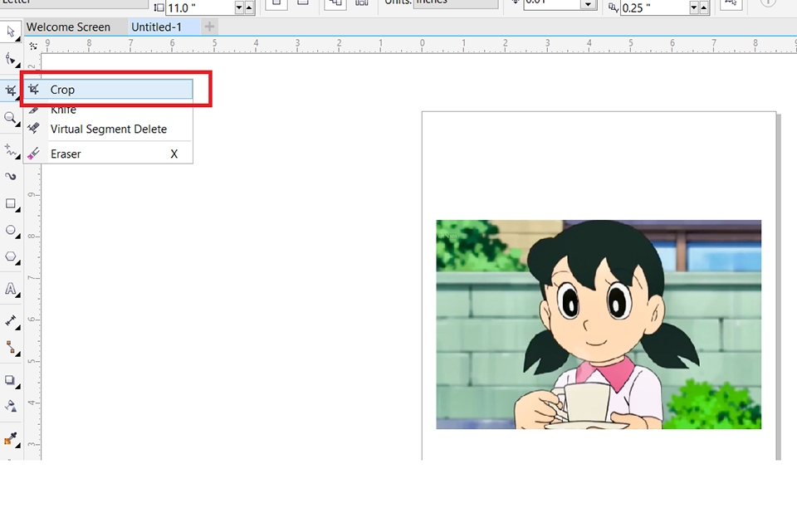The height and width of the screenshot is (532, 797).
Task: Activate the Zoom tool
Action: [x=11, y=117]
